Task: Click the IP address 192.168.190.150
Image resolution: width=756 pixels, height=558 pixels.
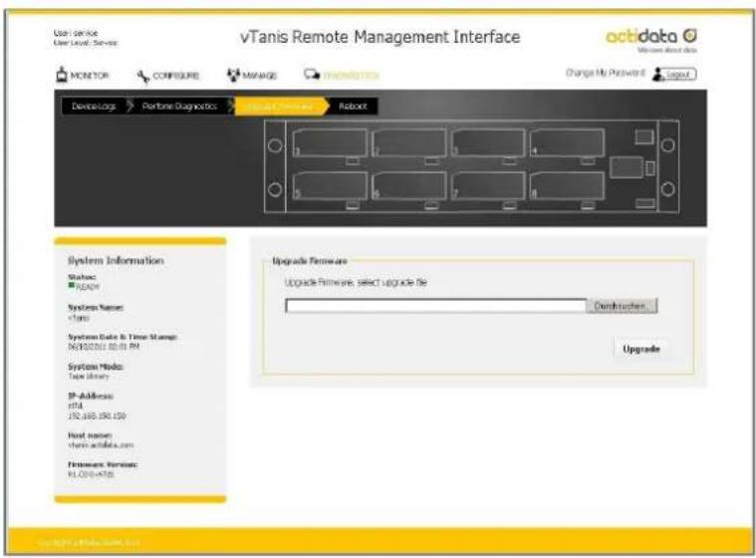Action: [97, 416]
